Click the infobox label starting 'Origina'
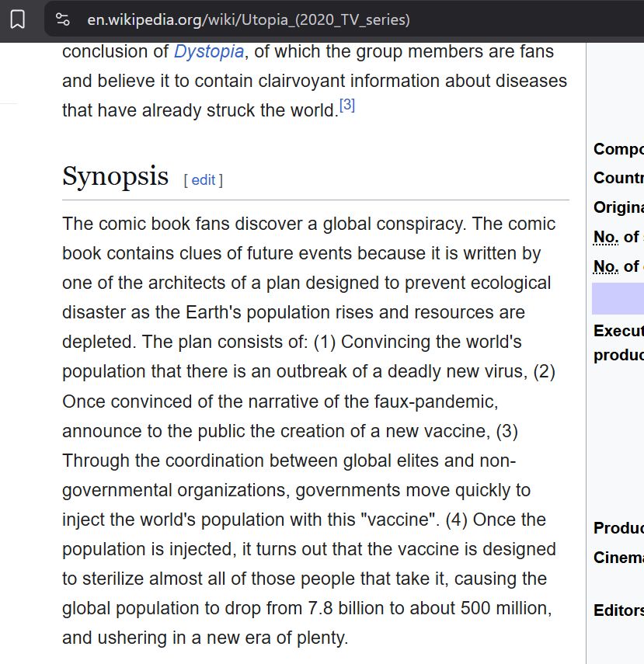 [x=618, y=207]
